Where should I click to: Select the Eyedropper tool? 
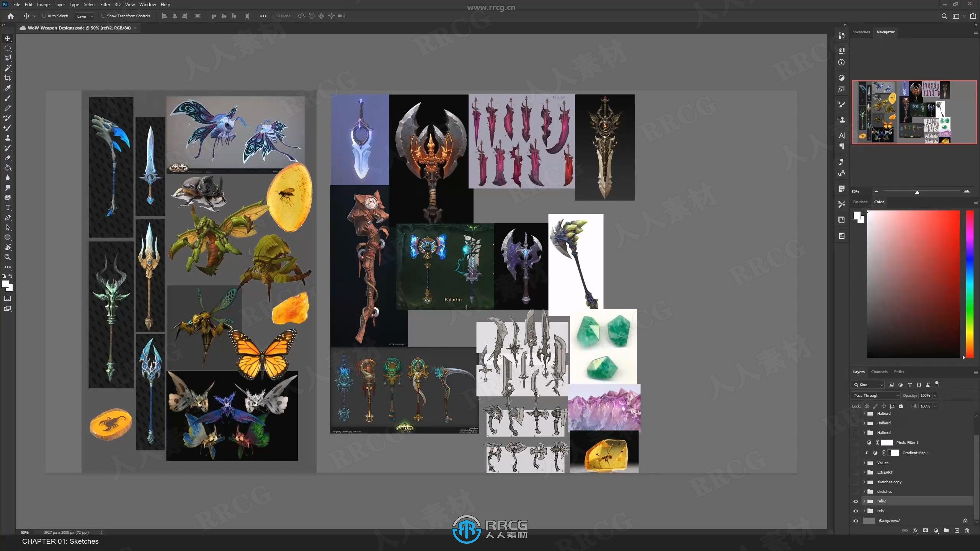tap(8, 88)
